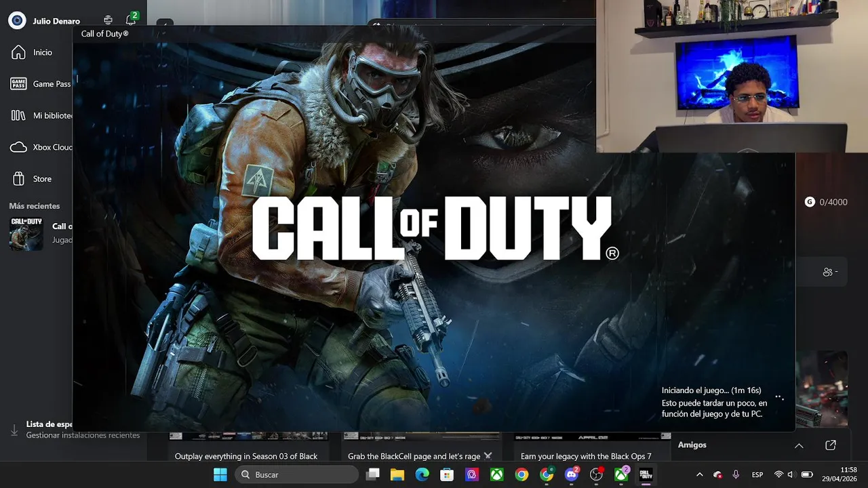This screenshot has height=488, width=868.
Task: Go to Inicio in the Xbox sidebar
Action: 42,52
